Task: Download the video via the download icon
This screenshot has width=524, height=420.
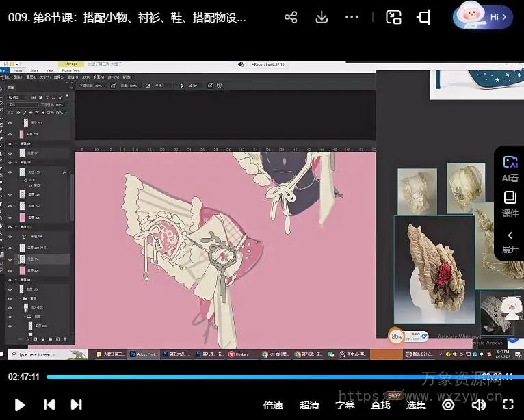Action: click(x=322, y=18)
